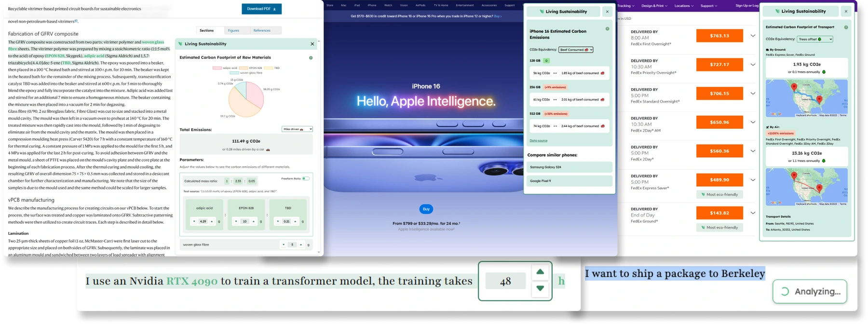Image resolution: width=868 pixels, height=325 pixels.
Task: Open the Beef Consumed equivalency dropdown
Action: coord(576,50)
